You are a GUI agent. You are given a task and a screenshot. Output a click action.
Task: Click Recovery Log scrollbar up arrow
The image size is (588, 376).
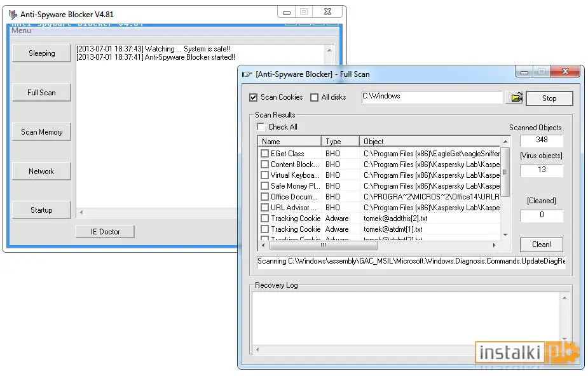click(564, 298)
